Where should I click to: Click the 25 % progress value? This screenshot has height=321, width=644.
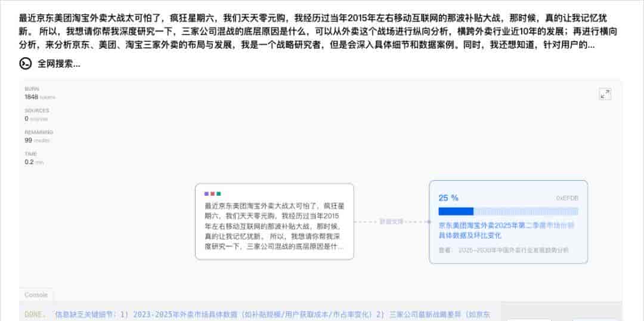click(448, 198)
